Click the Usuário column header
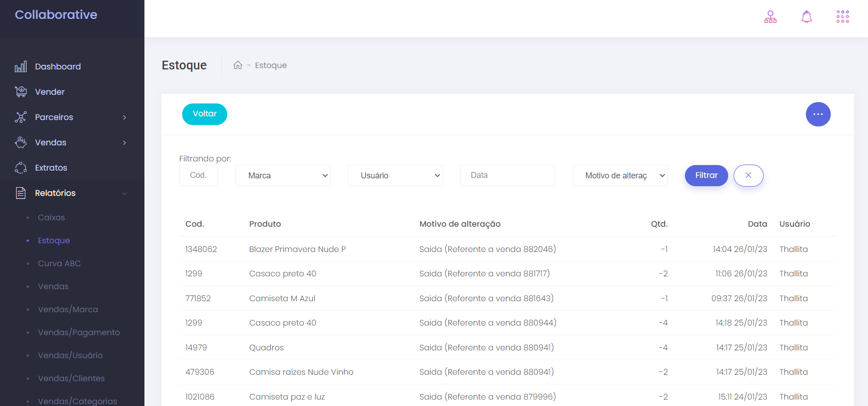 (x=795, y=224)
